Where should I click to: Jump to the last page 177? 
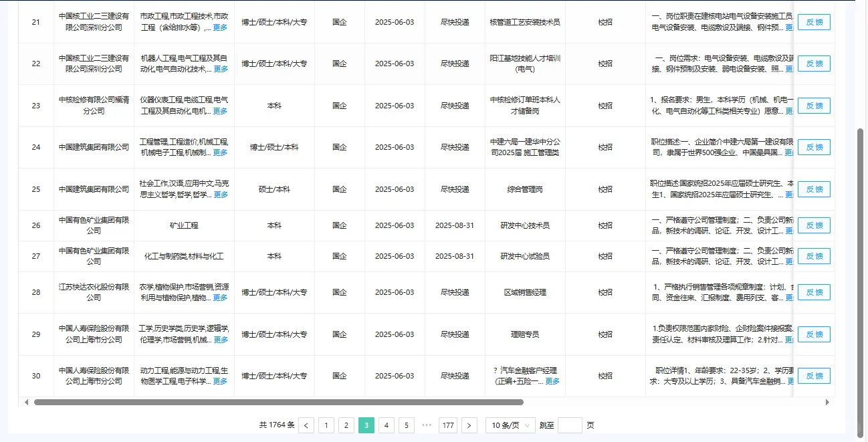(x=448, y=425)
